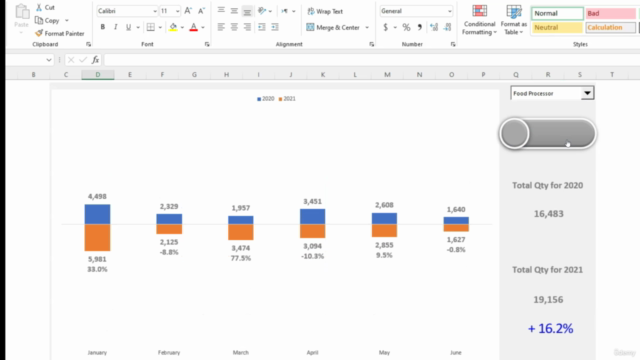The image size is (640, 360).
Task: Click the Decrease Indent icon
Action: (262, 27)
